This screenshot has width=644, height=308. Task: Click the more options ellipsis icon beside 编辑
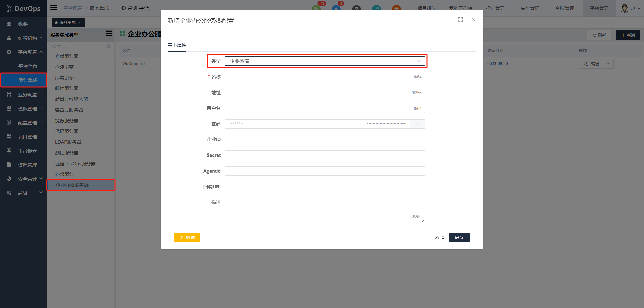pyautogui.click(x=608, y=64)
